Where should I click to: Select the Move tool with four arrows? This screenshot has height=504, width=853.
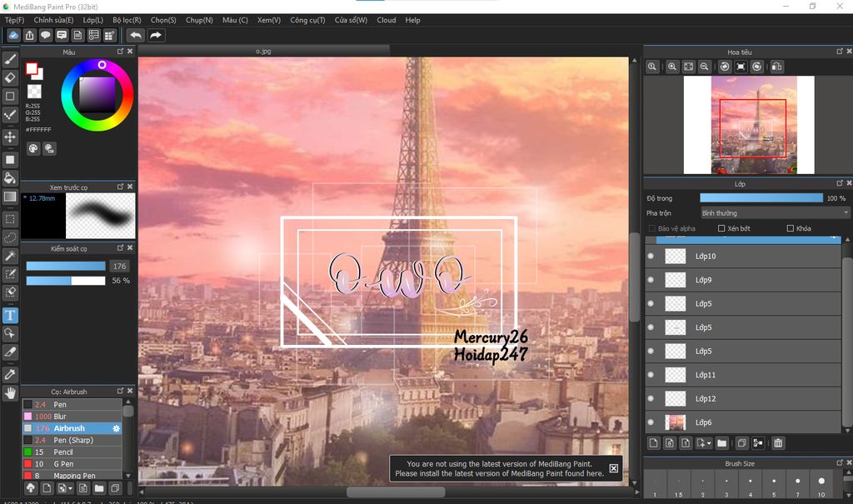click(x=10, y=137)
